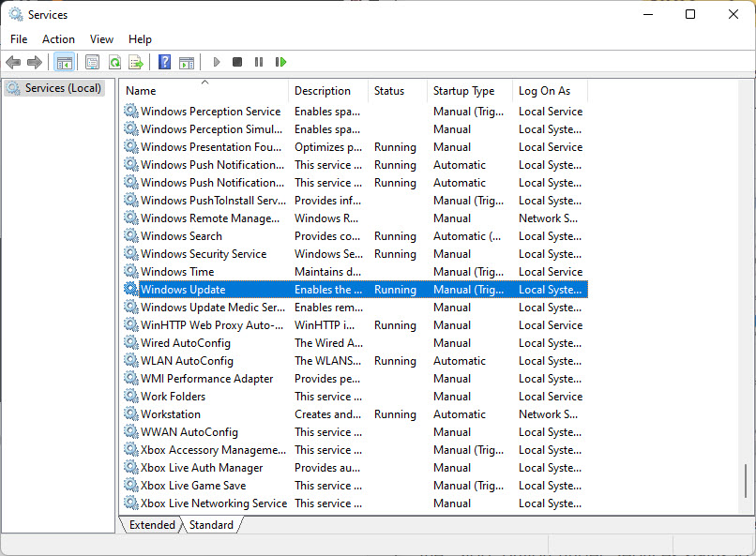Start the service with the play icon
Screen dimensions: 756x556
pyautogui.click(x=217, y=62)
